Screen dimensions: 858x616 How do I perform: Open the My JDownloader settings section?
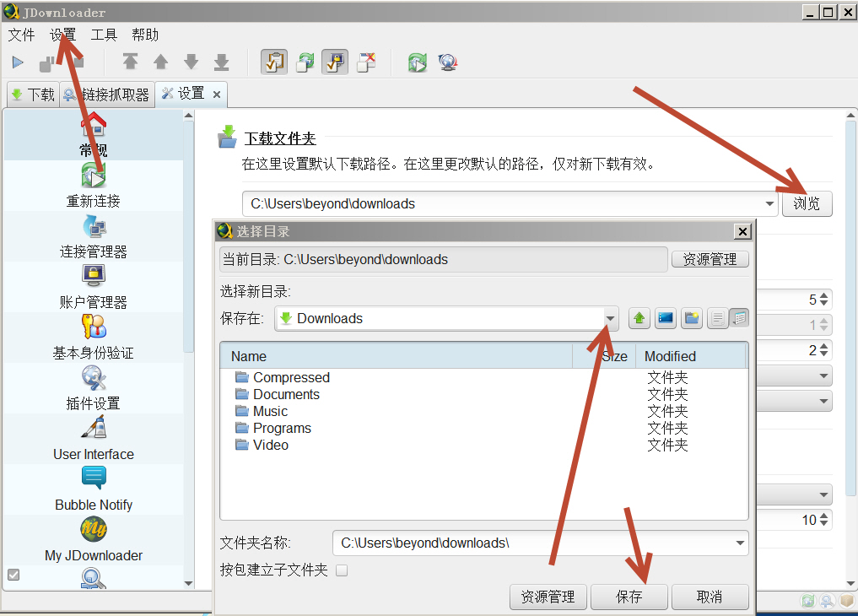[94, 540]
